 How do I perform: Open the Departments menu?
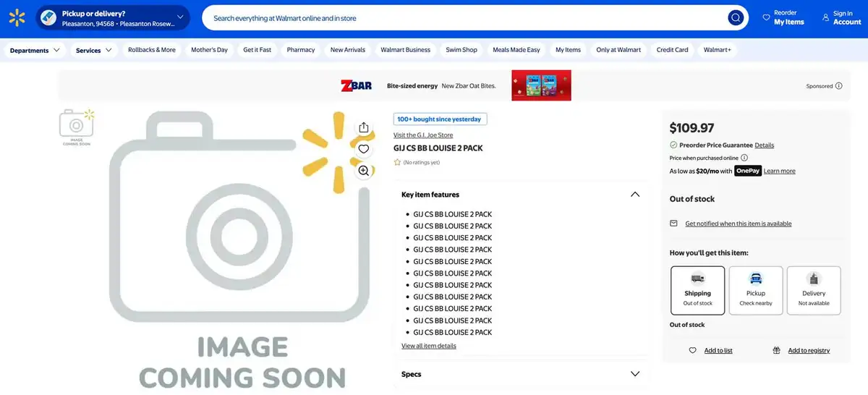pyautogui.click(x=35, y=50)
